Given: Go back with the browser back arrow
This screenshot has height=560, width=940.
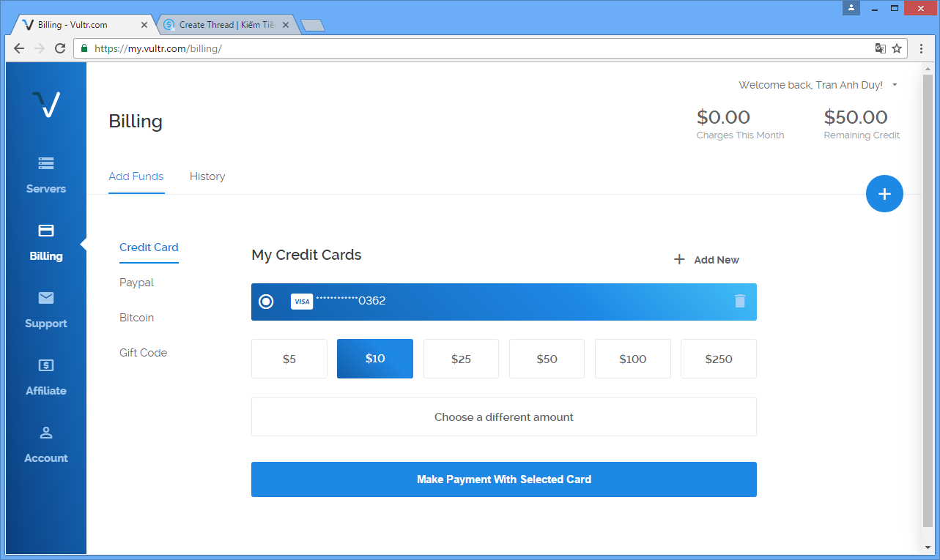Looking at the screenshot, I should coord(19,48).
